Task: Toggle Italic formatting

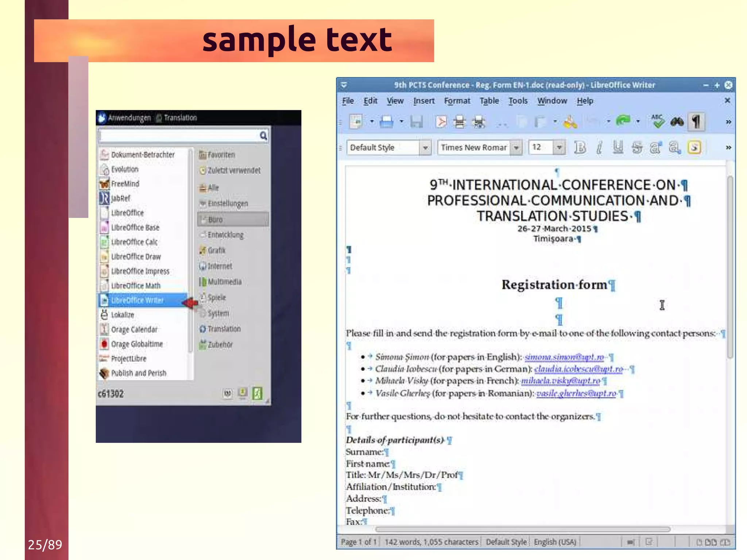Action: (599, 147)
